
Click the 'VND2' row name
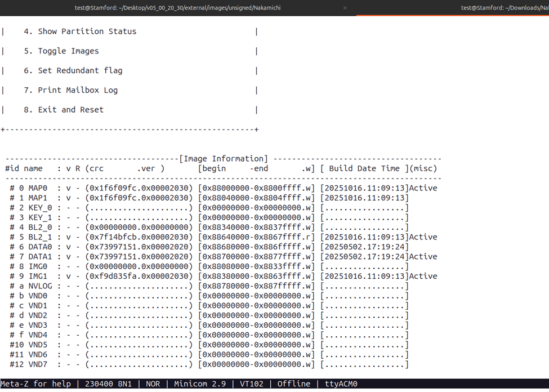tap(38, 315)
